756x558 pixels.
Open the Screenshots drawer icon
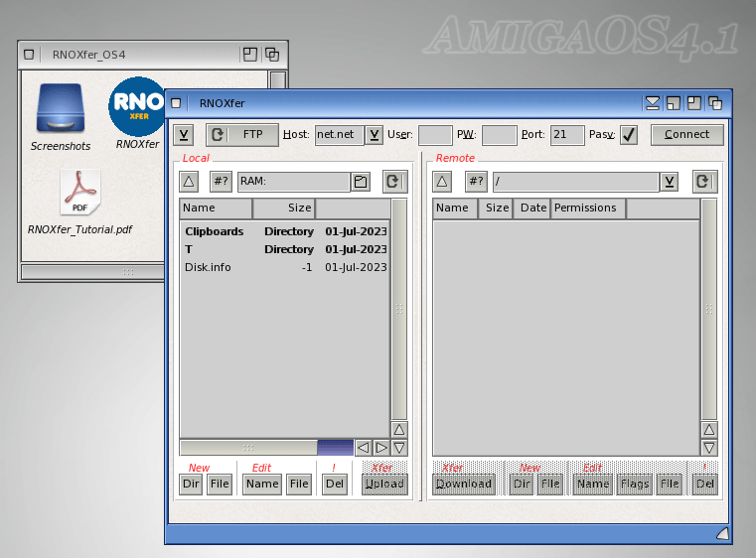pos(61,109)
